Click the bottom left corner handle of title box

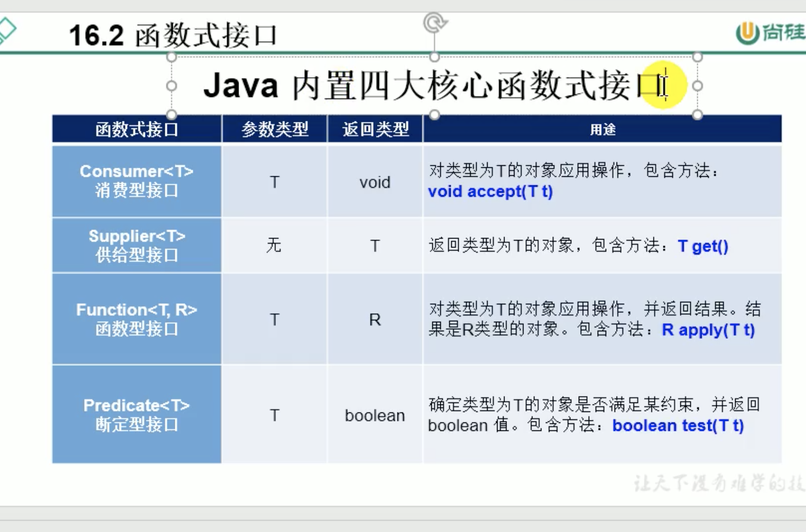pos(171,115)
